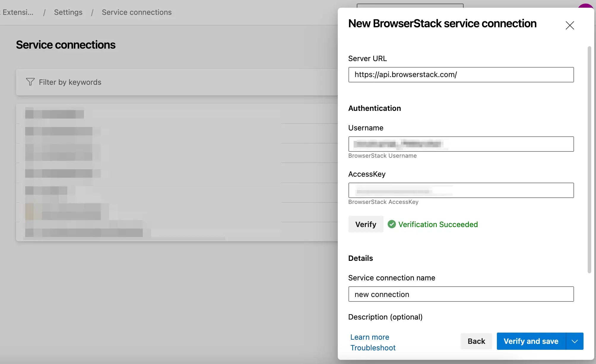Open the purple user avatar menu
The height and width of the screenshot is (364, 596).
(586, 6)
